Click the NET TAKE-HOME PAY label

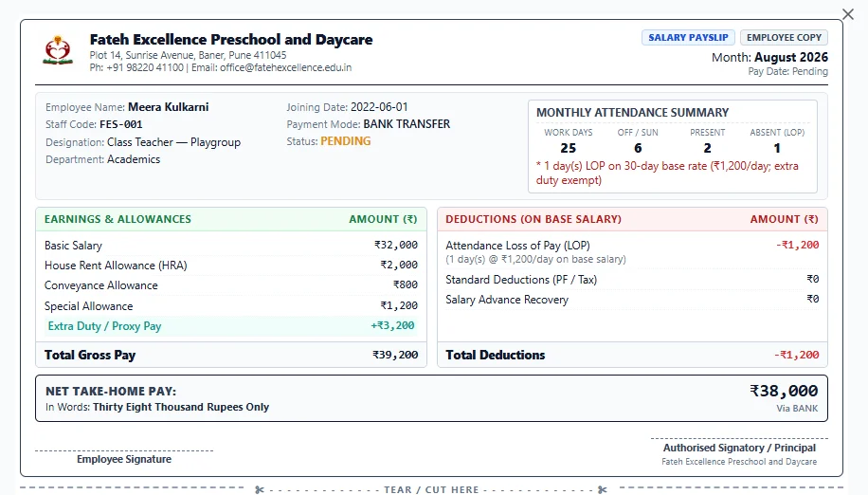pyautogui.click(x=111, y=392)
